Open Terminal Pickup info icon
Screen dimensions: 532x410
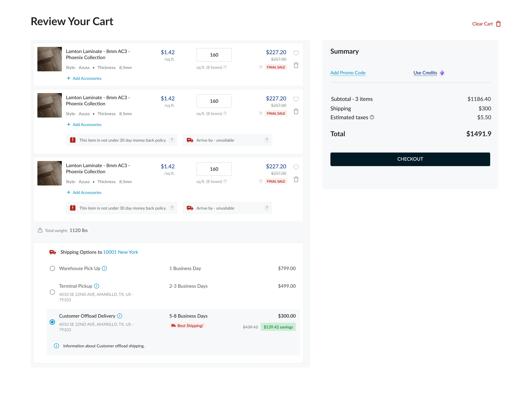coord(97,286)
